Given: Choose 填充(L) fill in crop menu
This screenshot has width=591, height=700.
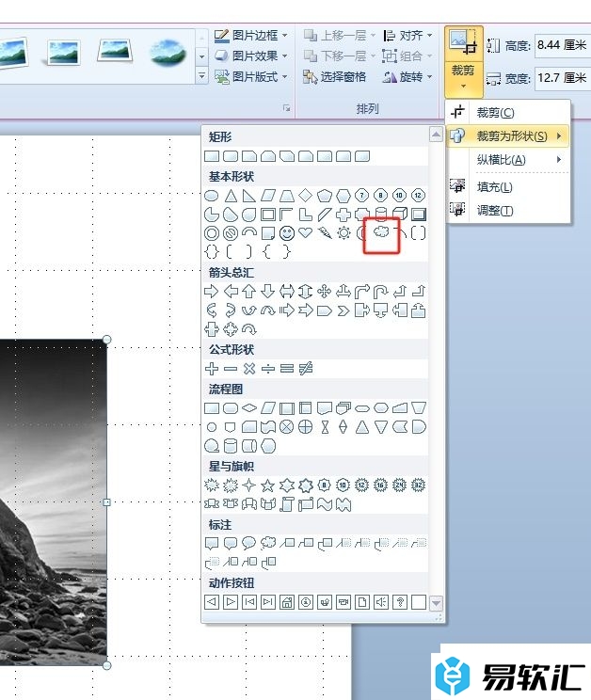Looking at the screenshot, I should click(508, 186).
